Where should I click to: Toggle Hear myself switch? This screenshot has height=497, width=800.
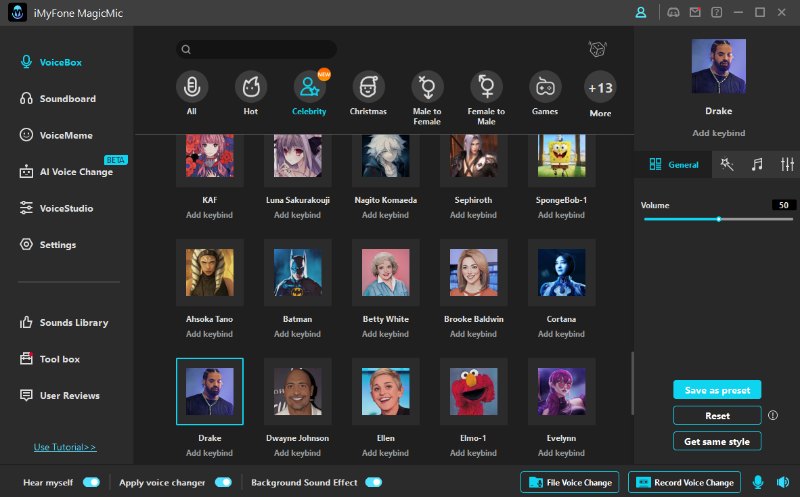click(91, 482)
